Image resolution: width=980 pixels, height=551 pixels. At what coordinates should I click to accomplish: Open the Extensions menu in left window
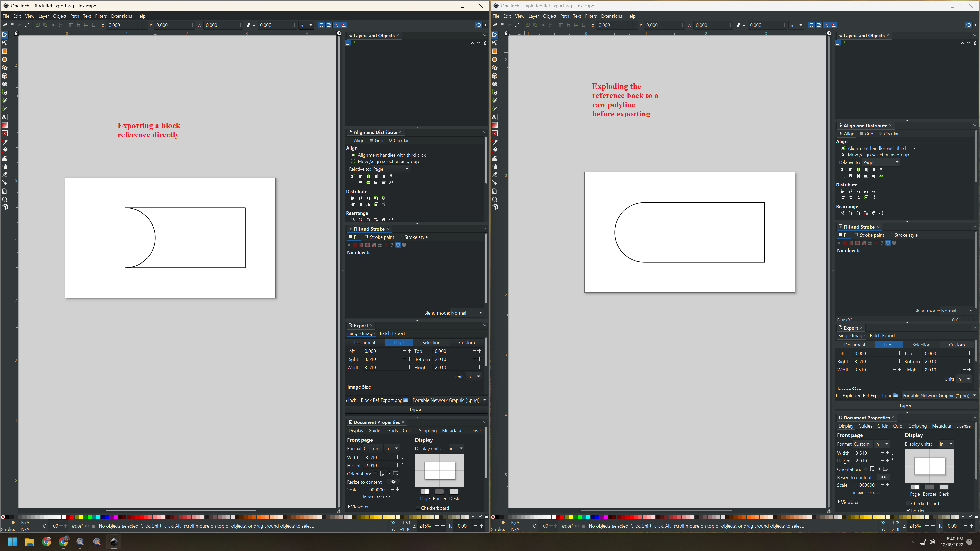click(x=121, y=16)
